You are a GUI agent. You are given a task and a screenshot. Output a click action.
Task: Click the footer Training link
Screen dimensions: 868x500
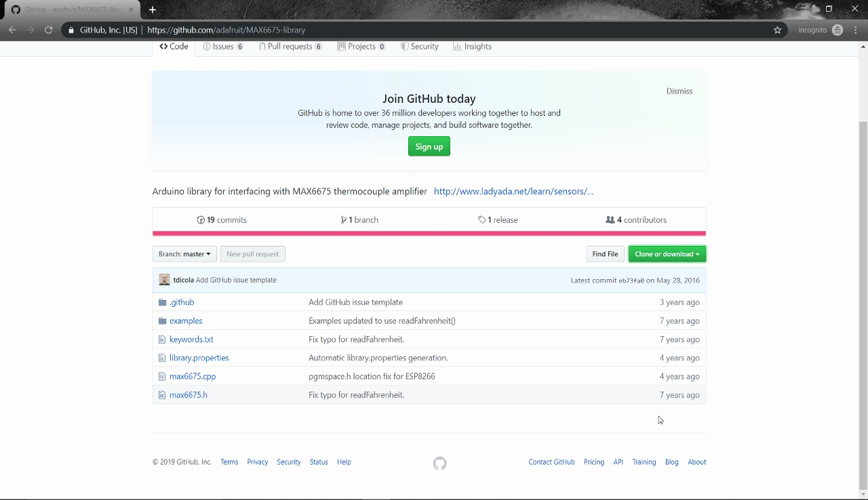[644, 462]
